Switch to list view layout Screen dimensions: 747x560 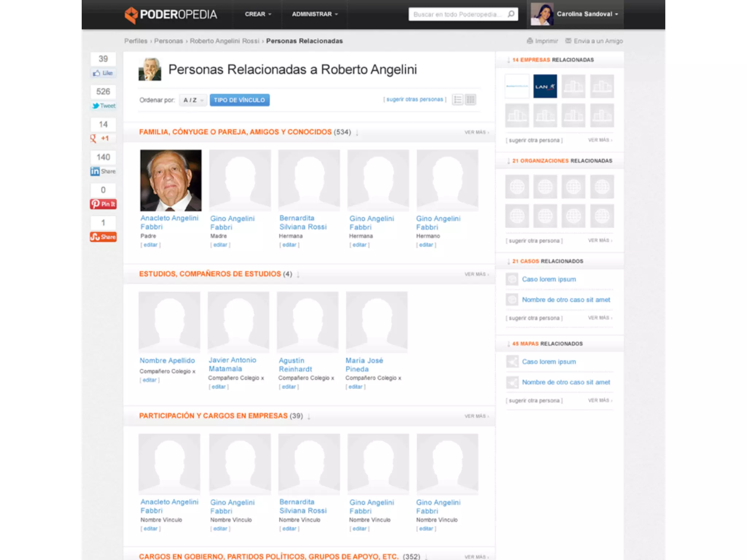coord(457,100)
